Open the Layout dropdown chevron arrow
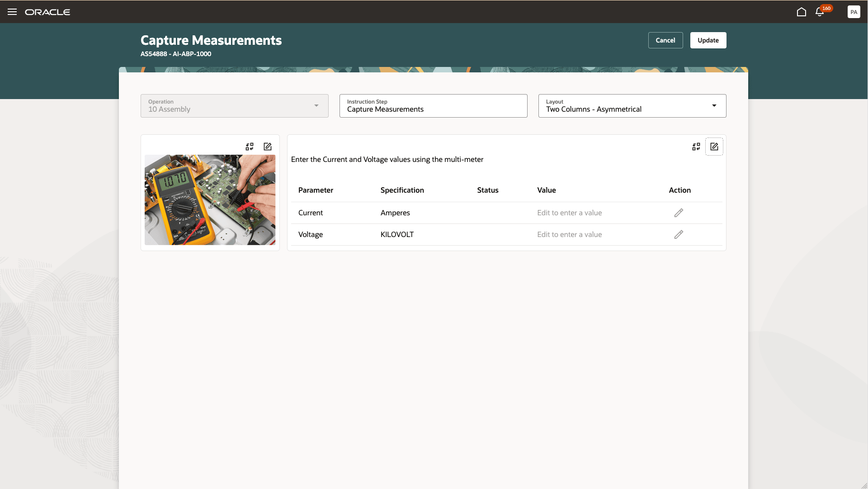868x489 pixels. 714,105
